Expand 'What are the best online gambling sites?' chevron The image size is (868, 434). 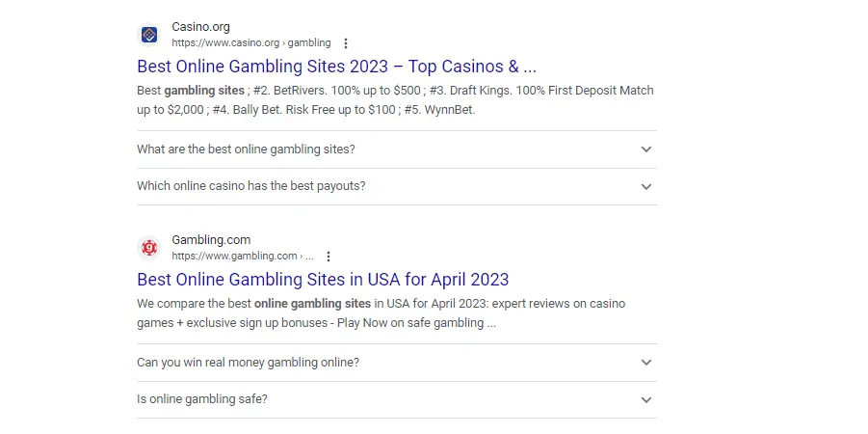pyautogui.click(x=646, y=149)
